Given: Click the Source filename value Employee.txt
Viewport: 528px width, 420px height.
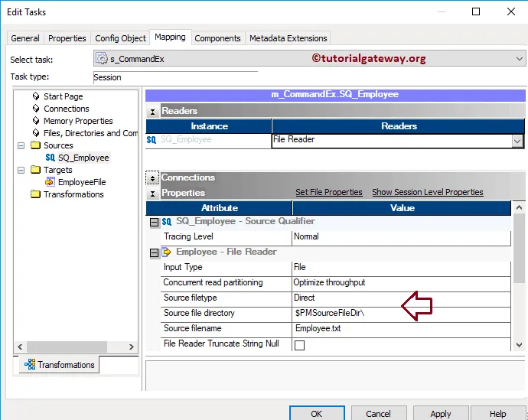Looking at the screenshot, I should (401, 328).
